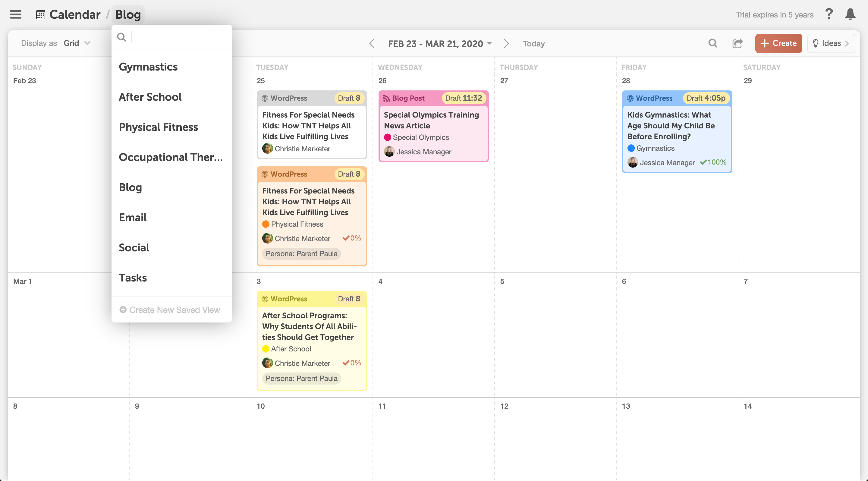Click Draft 4:05p status on blue card
The width and height of the screenshot is (868, 481).
pos(706,98)
